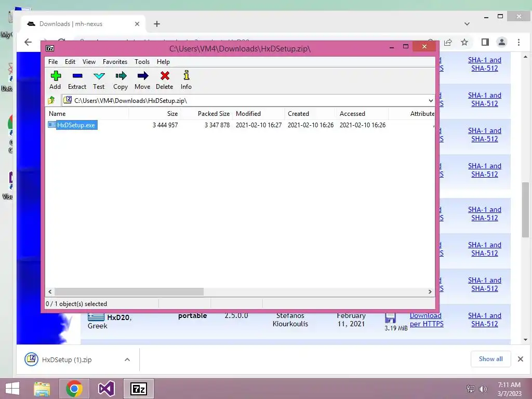Viewport: 532px width, 399px height.
Task: Open the Edit menu
Action: coord(70,62)
